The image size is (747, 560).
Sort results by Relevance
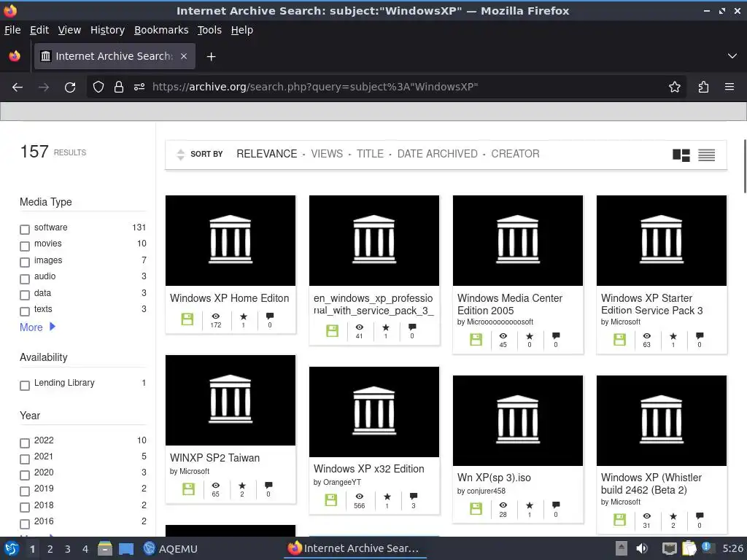pos(267,154)
